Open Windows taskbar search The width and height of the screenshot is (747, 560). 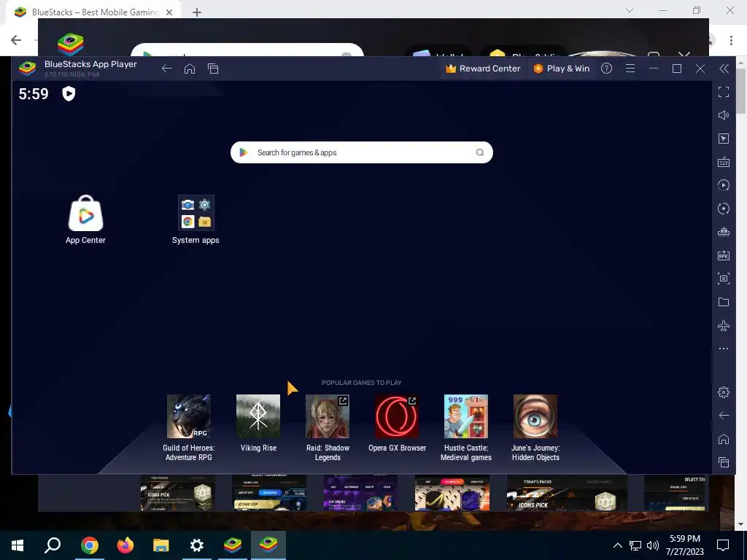[53, 545]
